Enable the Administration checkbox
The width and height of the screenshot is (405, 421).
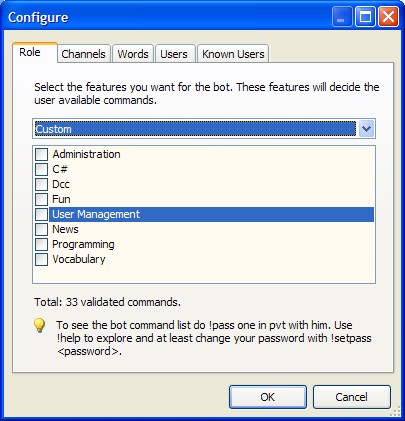[x=41, y=154]
